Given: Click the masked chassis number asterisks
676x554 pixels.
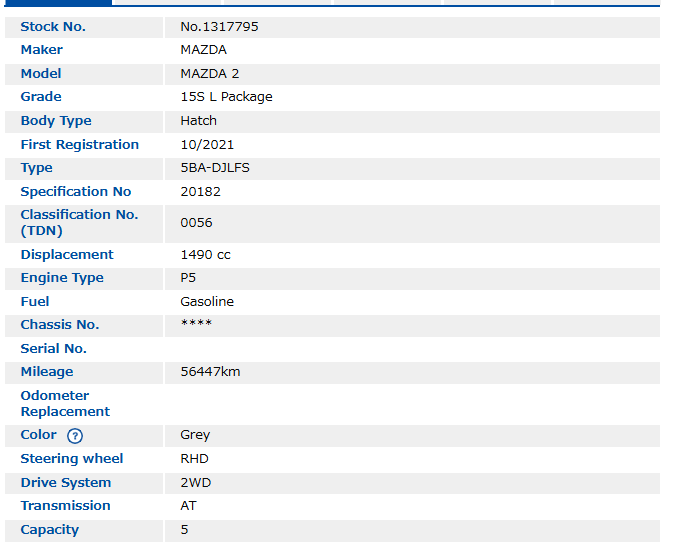Looking at the screenshot, I should [195, 325].
